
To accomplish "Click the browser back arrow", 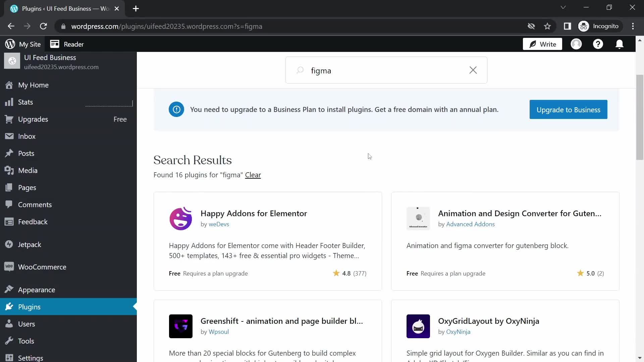I will pos(11,26).
